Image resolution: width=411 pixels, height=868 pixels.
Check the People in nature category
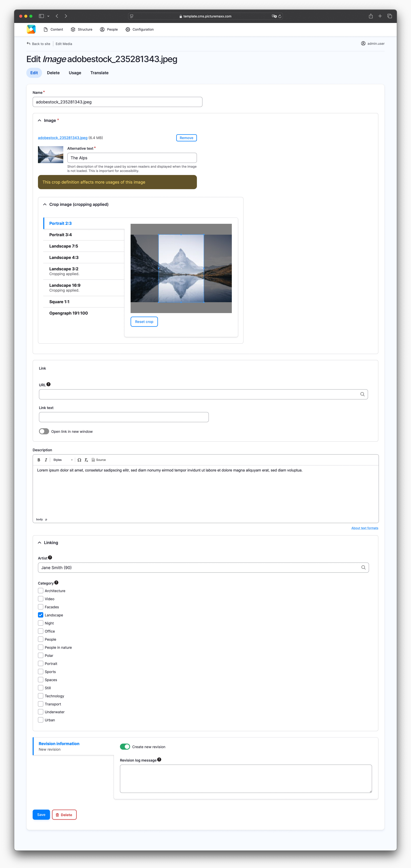(x=41, y=647)
